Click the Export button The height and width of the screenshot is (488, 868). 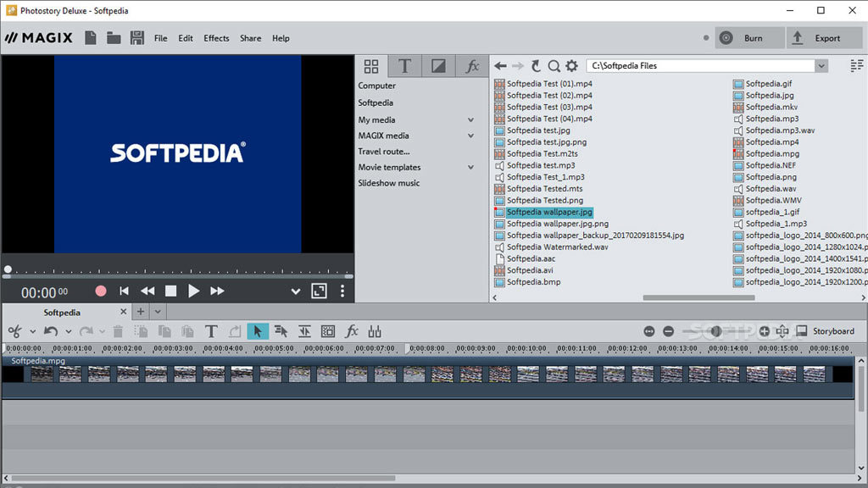coord(824,38)
